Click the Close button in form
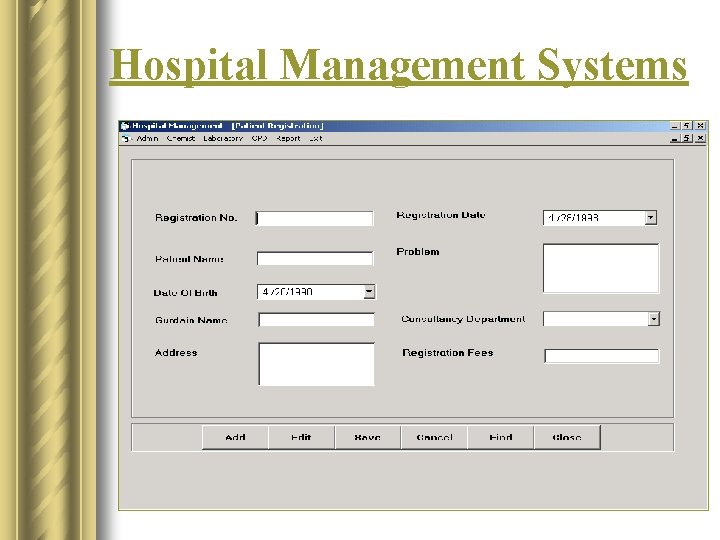The width and height of the screenshot is (720, 540). point(567,437)
